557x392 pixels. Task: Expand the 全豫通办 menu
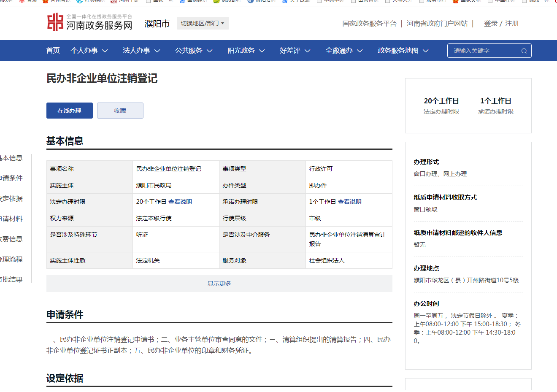(344, 51)
